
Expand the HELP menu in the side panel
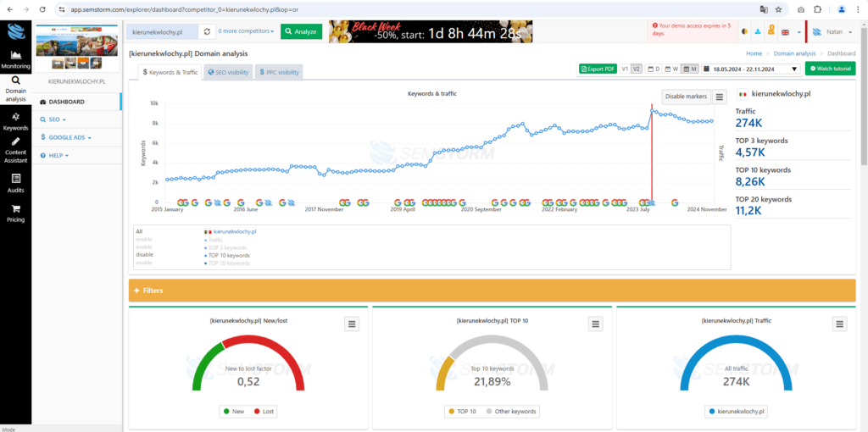(x=54, y=155)
